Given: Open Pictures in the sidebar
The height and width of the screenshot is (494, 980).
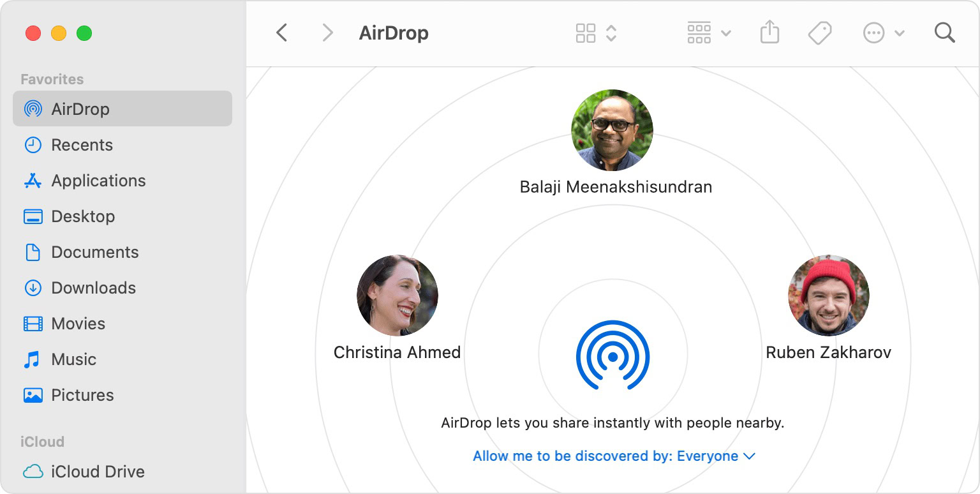Looking at the screenshot, I should [122, 395].
